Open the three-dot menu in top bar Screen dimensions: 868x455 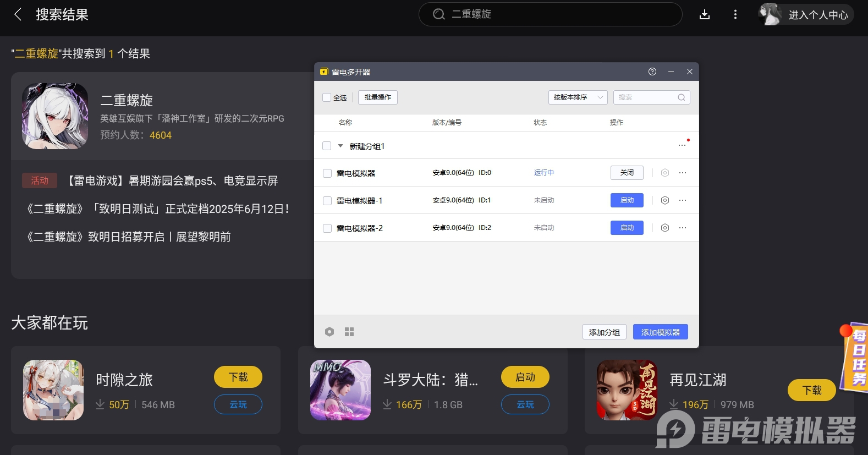pos(735,15)
